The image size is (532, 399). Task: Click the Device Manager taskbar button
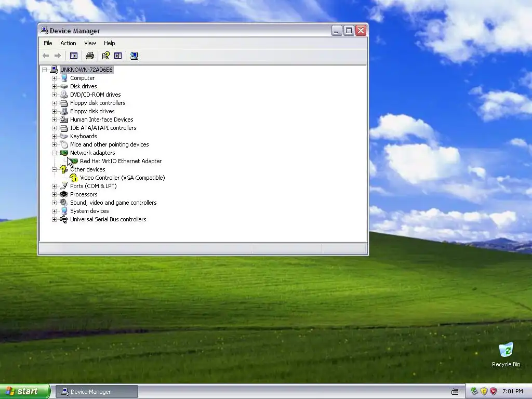point(97,392)
